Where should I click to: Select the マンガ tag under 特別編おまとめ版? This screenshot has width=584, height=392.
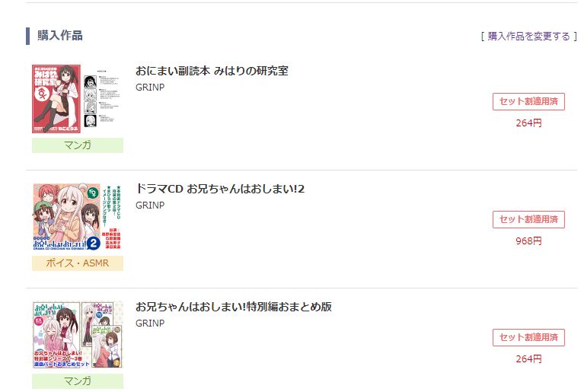(x=78, y=381)
